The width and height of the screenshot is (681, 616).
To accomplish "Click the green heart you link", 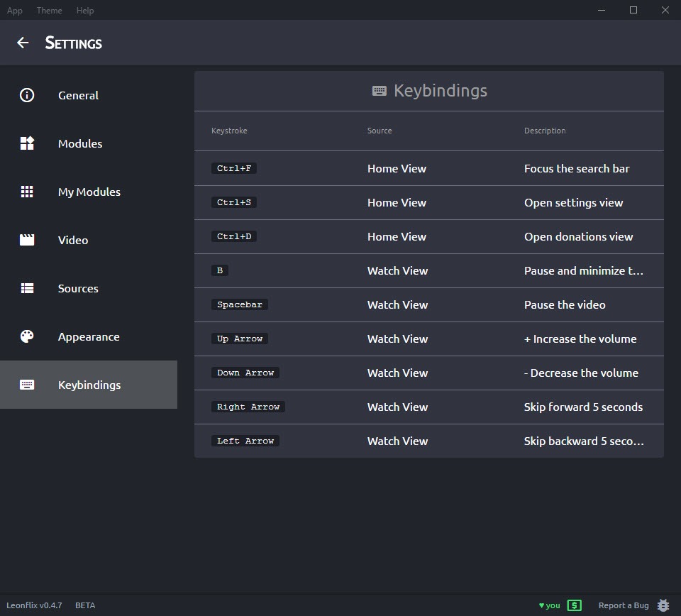I will click(549, 605).
